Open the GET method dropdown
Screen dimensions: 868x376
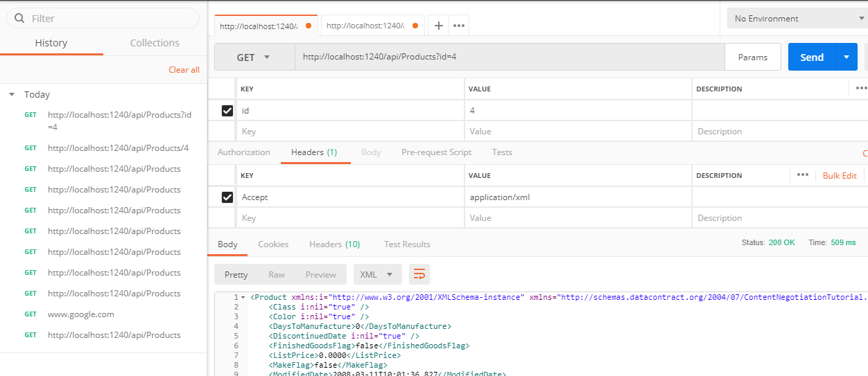[253, 57]
